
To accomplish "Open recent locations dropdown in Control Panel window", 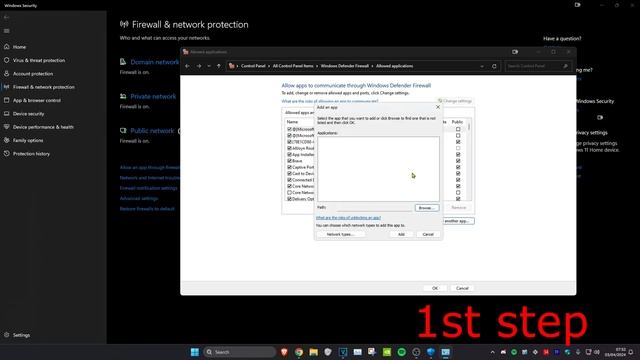I will pos(209,66).
